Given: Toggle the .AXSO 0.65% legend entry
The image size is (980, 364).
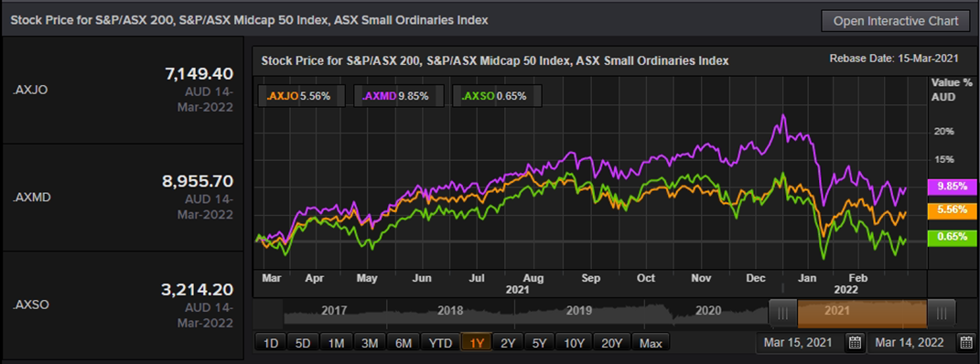Looking at the screenshot, I should coord(498,96).
